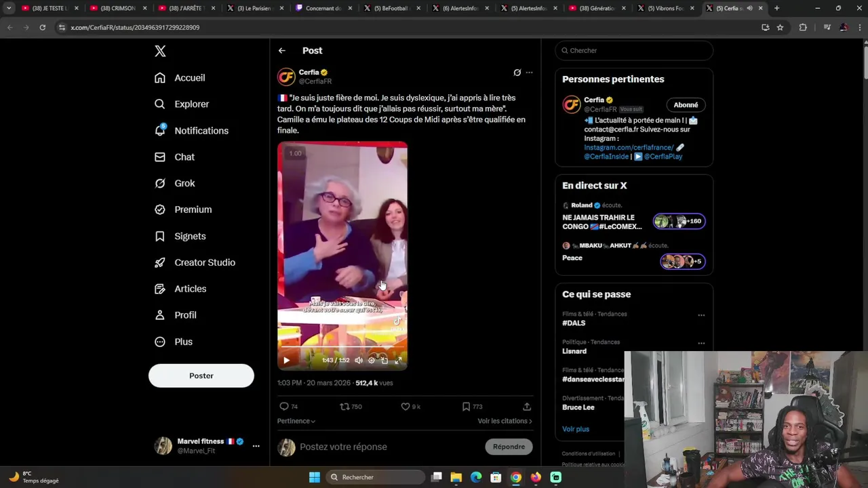Open Chat in the sidebar
This screenshot has height=488, width=868.
174,157
